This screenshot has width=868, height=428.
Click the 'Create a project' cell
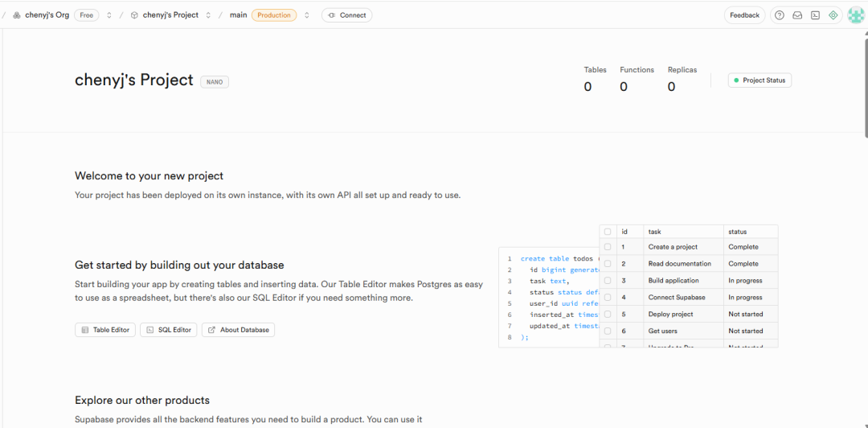(x=683, y=247)
